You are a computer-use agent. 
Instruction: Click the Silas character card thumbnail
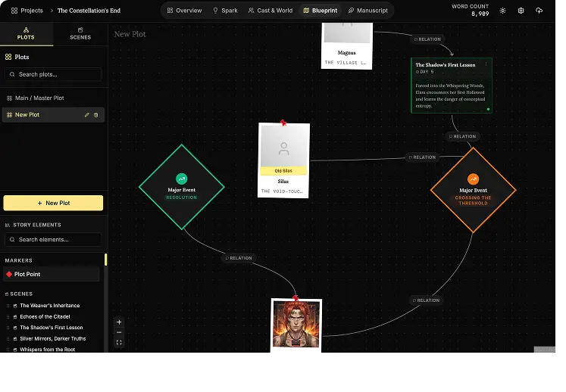pyautogui.click(x=283, y=148)
